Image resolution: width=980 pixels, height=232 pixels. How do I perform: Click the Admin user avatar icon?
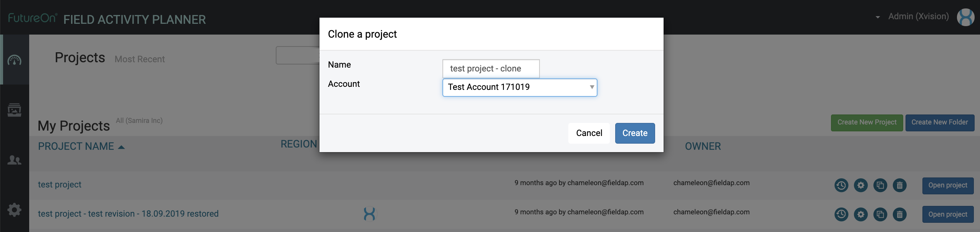965,17
